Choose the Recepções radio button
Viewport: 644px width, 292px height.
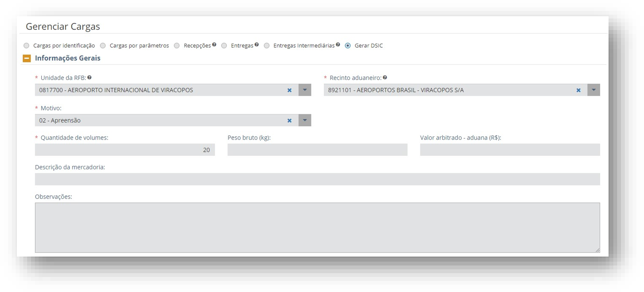(177, 46)
